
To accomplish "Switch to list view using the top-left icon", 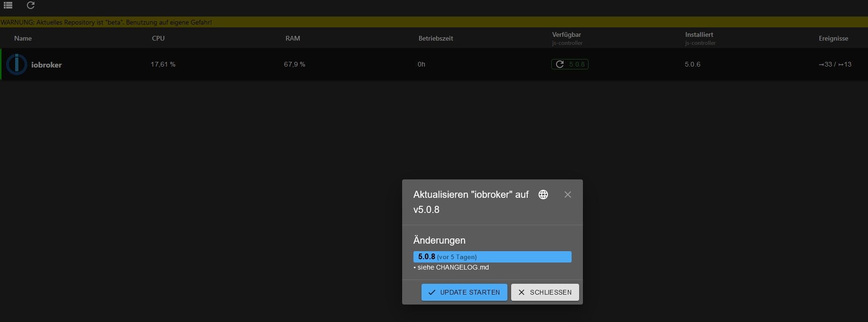I will tap(8, 5).
